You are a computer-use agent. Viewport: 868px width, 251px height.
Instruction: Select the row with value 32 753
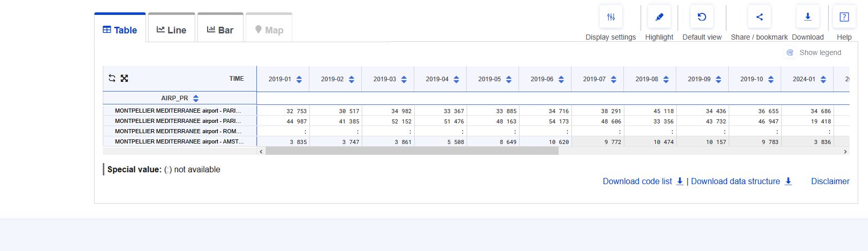[476, 111]
